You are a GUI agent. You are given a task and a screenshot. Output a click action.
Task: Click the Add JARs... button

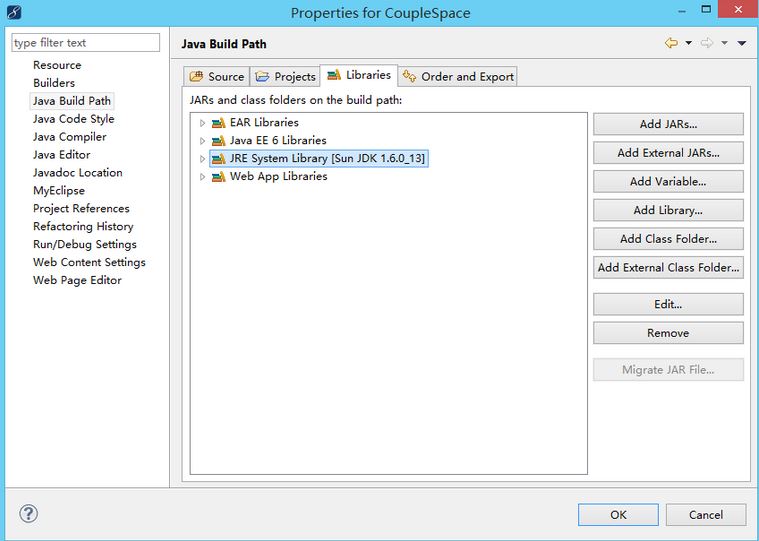(x=668, y=124)
